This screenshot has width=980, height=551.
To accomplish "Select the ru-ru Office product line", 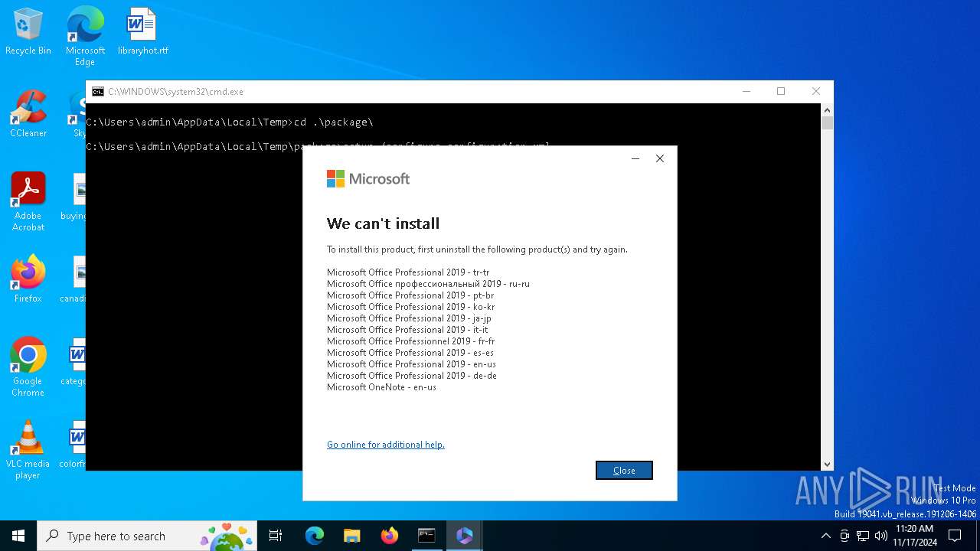I will pos(428,284).
